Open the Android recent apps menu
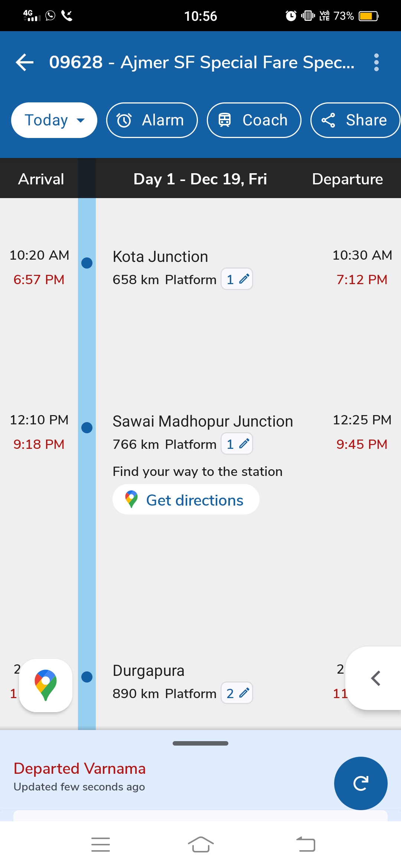 (x=101, y=845)
